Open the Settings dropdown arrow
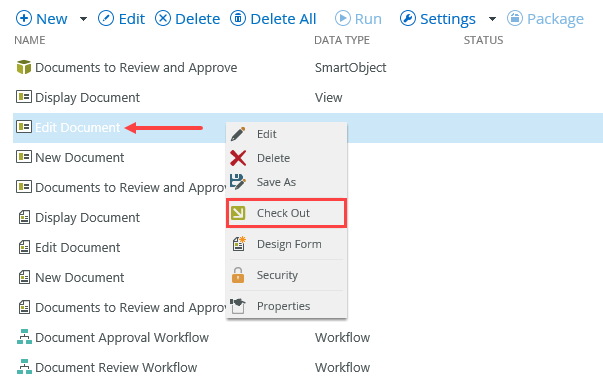Image resolution: width=603 pixels, height=392 pixels. (492, 18)
